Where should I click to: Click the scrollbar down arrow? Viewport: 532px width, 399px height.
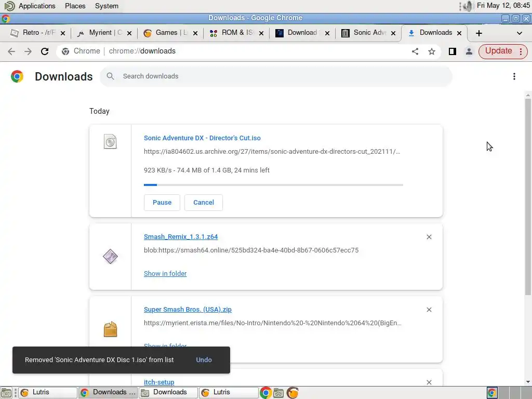click(x=528, y=382)
